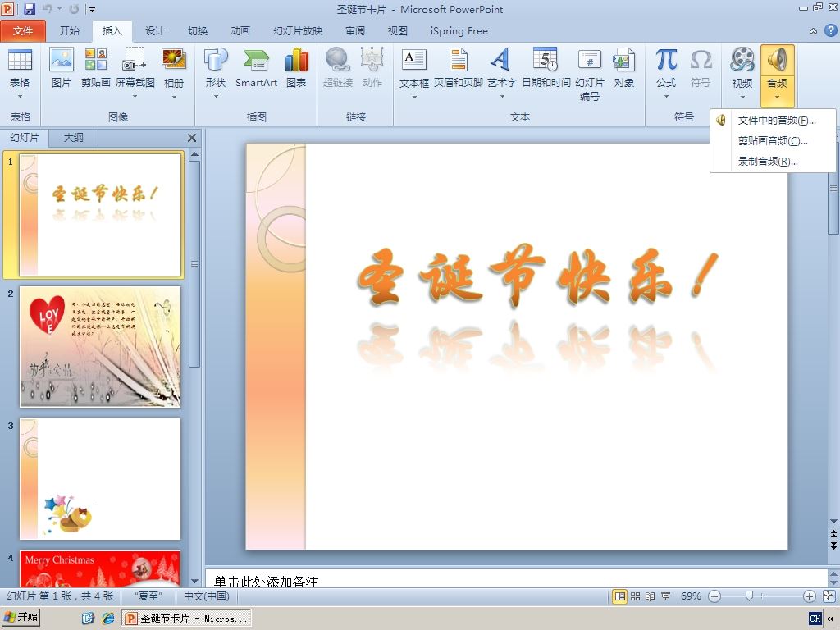
Task: Select slide 2 thumbnail with heart
Action: (x=100, y=347)
